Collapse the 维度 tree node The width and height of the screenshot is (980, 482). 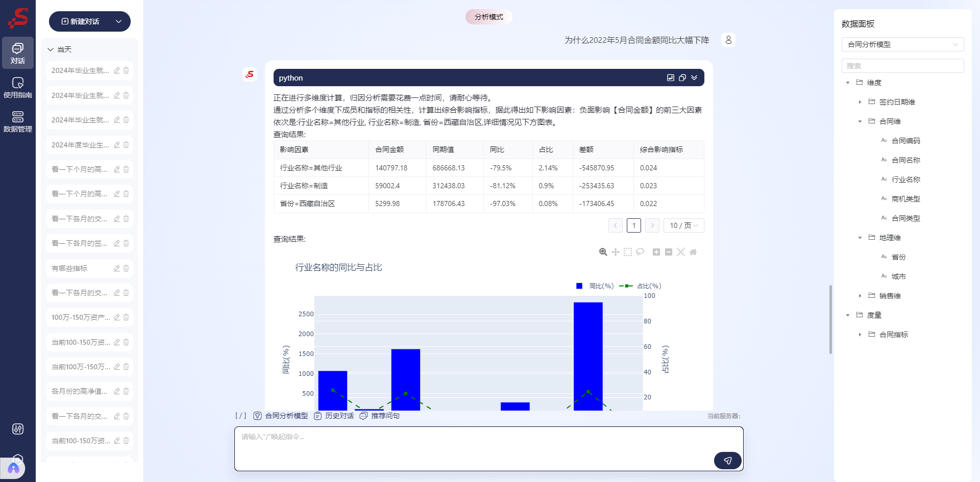[848, 83]
